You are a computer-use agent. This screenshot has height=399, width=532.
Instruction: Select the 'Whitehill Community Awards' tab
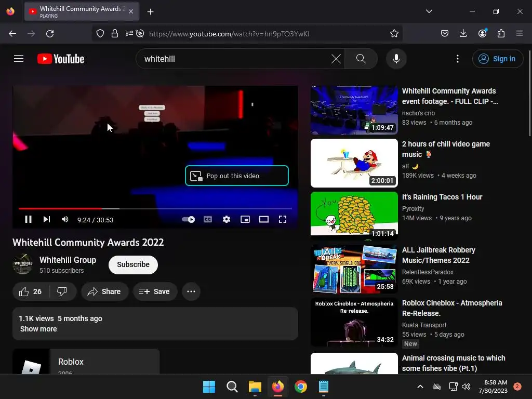pyautogui.click(x=82, y=11)
